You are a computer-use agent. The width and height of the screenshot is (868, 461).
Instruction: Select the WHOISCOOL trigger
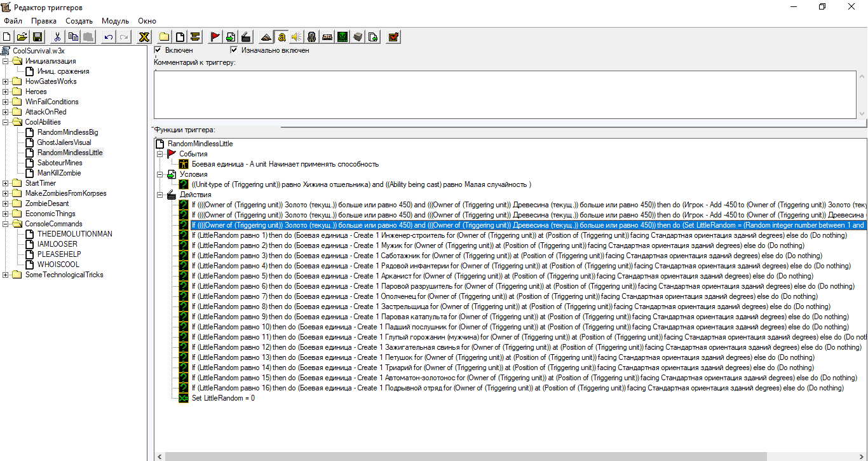[59, 265]
